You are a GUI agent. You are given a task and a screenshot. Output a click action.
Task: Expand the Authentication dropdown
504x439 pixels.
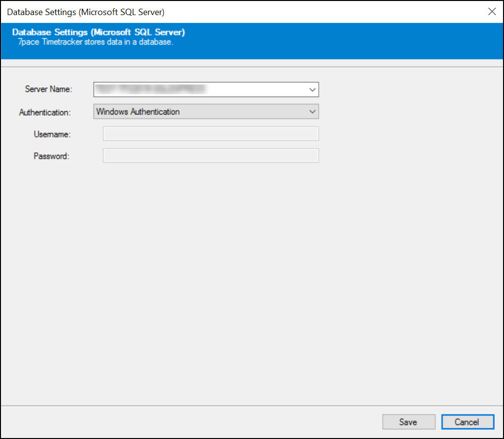click(x=206, y=111)
